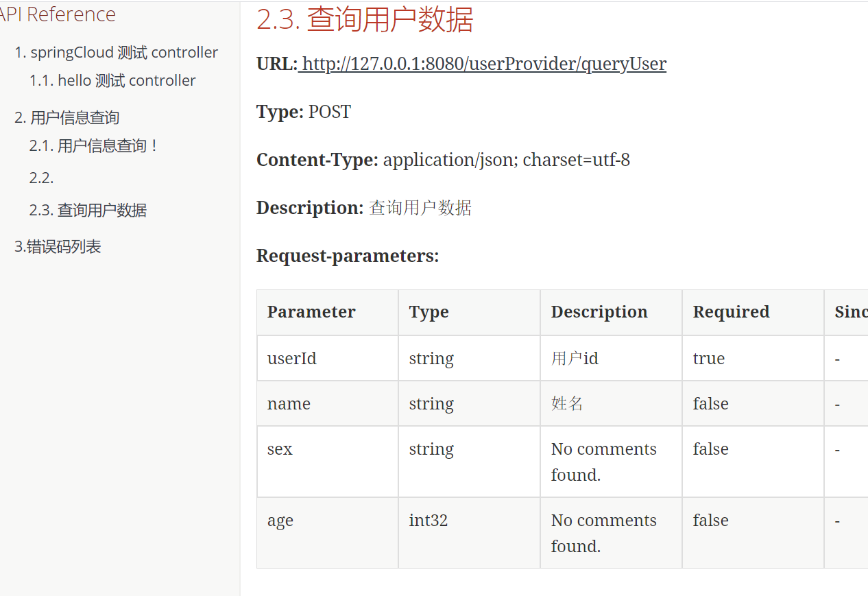Click the 2.3. 查询用户数据 page heading
This screenshot has height=596, width=868.
(x=365, y=19)
